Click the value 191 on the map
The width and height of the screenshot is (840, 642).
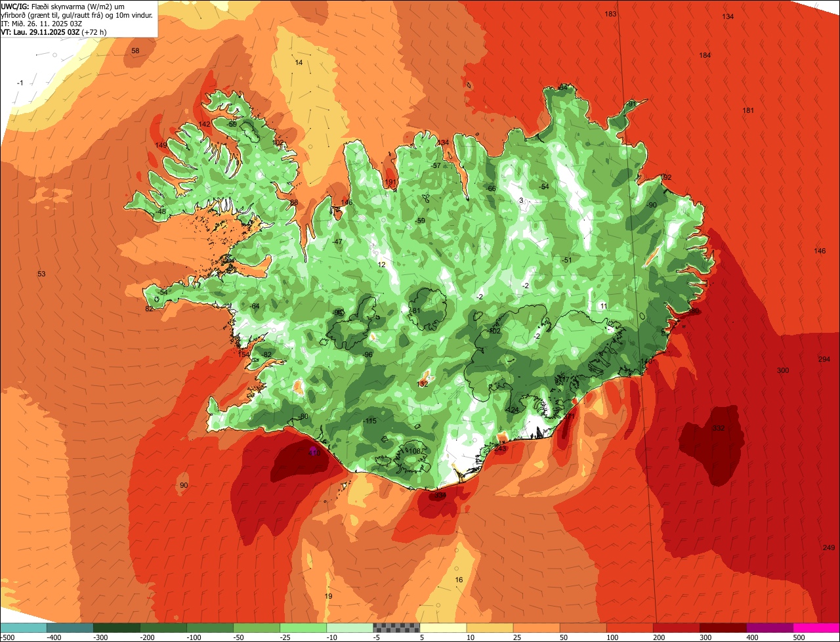tap(390, 182)
